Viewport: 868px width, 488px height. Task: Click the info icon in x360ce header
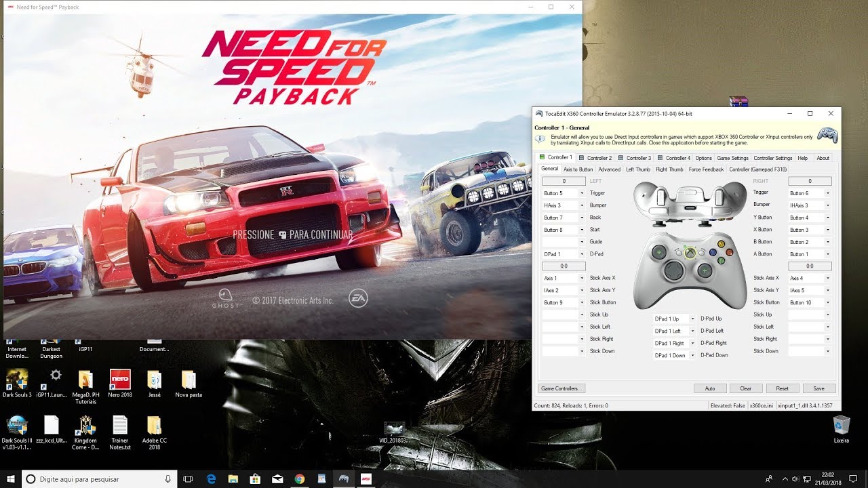point(540,139)
